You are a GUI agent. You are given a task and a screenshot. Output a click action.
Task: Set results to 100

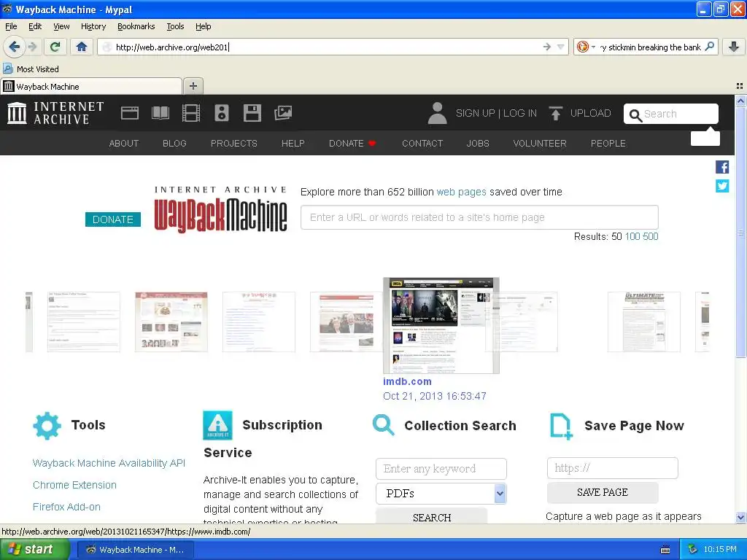point(632,237)
